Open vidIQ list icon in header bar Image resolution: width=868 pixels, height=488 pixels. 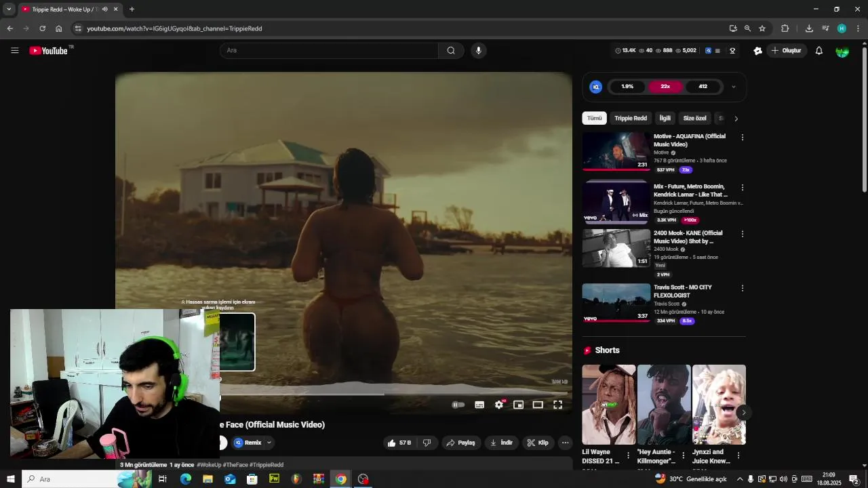[718, 51]
